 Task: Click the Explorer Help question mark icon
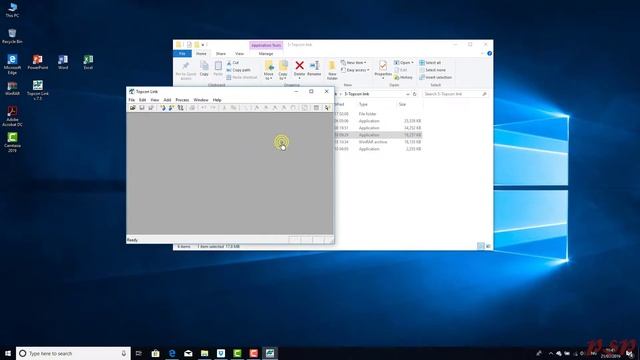pyautogui.click(x=489, y=53)
